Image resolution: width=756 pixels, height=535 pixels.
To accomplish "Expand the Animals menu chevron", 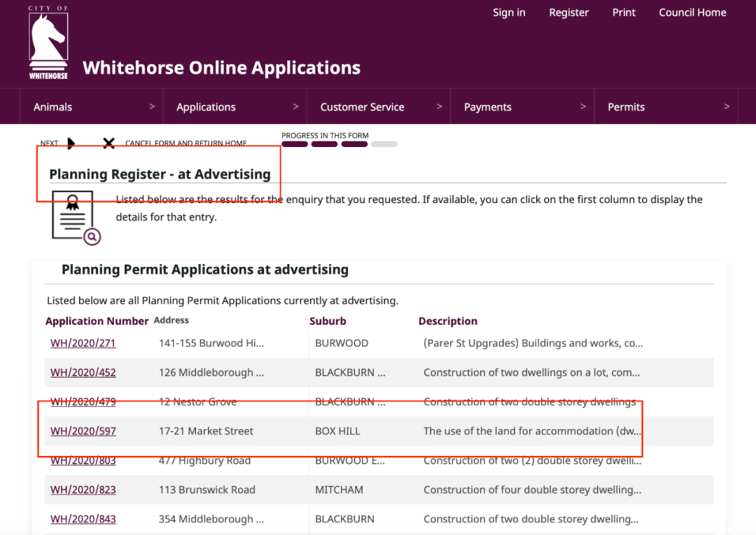I will point(152,106).
